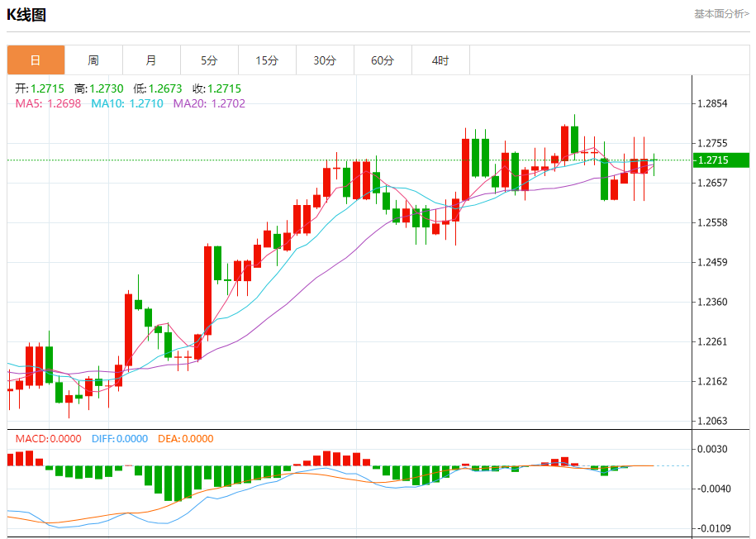
Task: Click the 1.2755 price axis label
Action: point(712,143)
